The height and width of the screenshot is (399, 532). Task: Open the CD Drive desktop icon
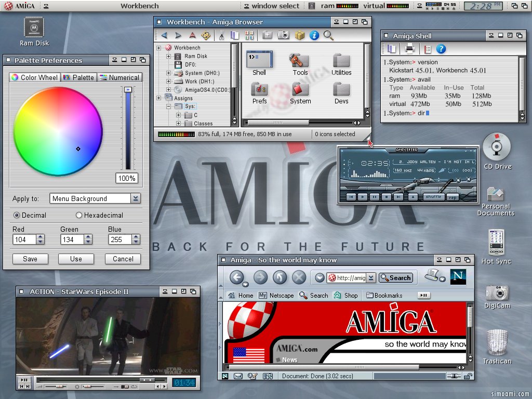point(497,151)
